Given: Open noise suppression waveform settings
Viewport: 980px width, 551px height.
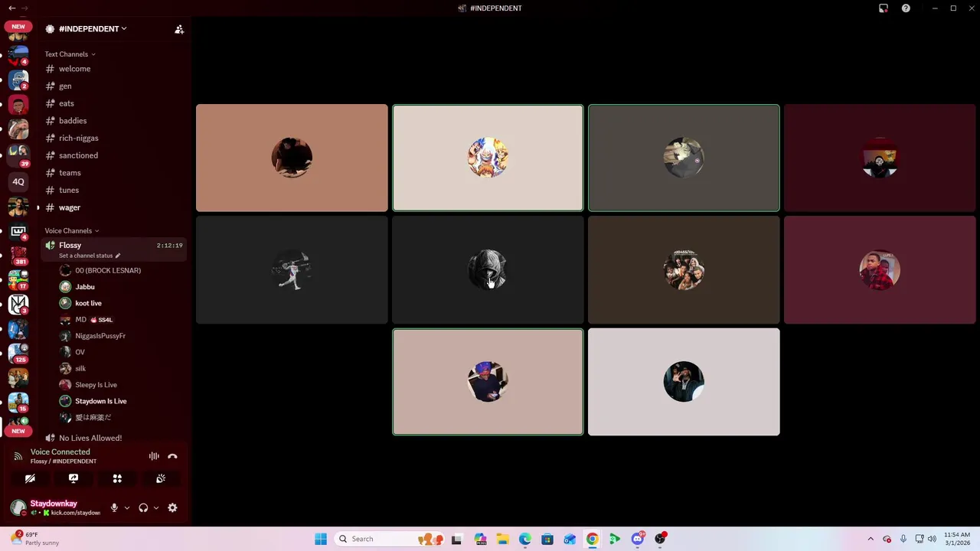Looking at the screenshot, I should point(154,456).
